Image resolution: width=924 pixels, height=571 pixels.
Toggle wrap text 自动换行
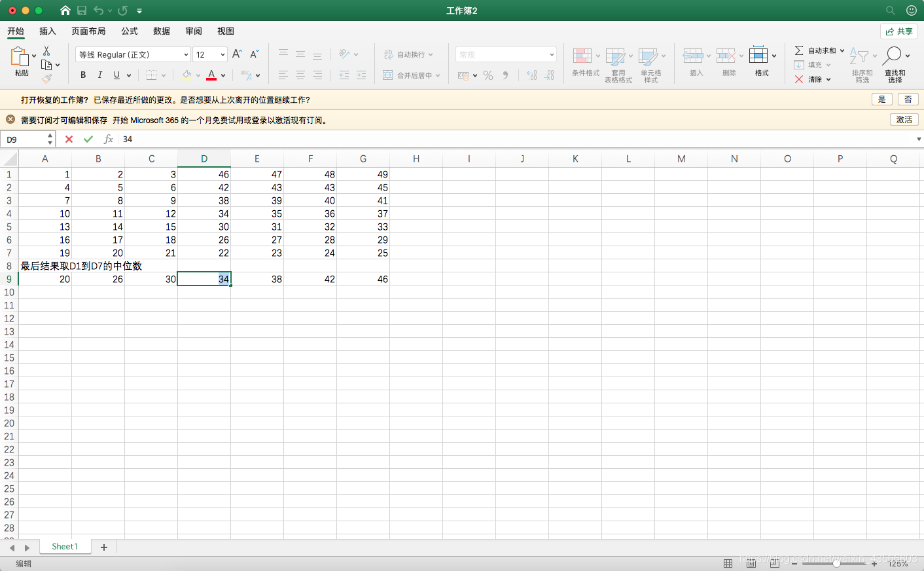408,54
